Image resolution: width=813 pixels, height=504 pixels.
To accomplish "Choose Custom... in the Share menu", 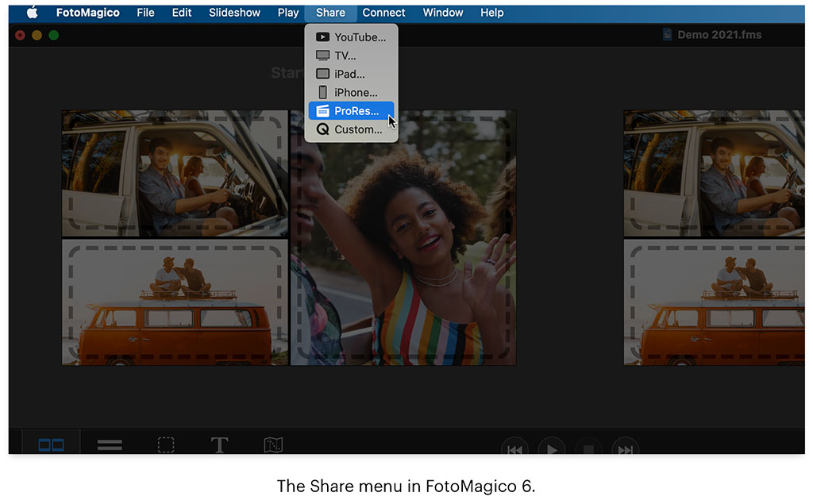I will tap(351, 129).
